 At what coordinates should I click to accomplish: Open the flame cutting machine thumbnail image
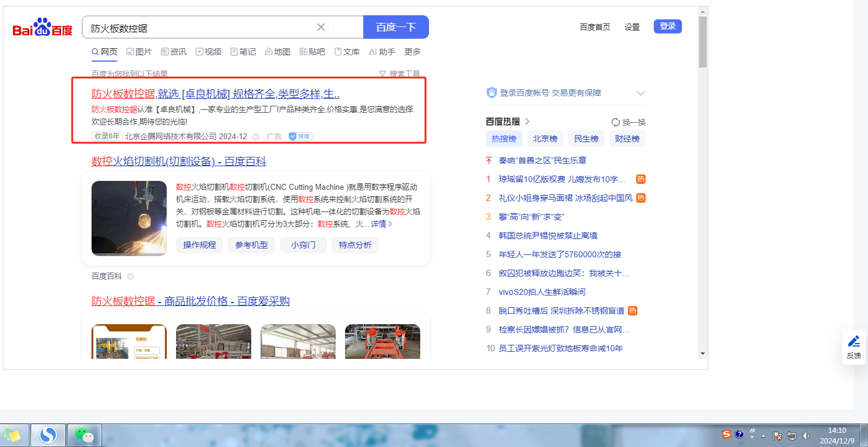coord(129,218)
